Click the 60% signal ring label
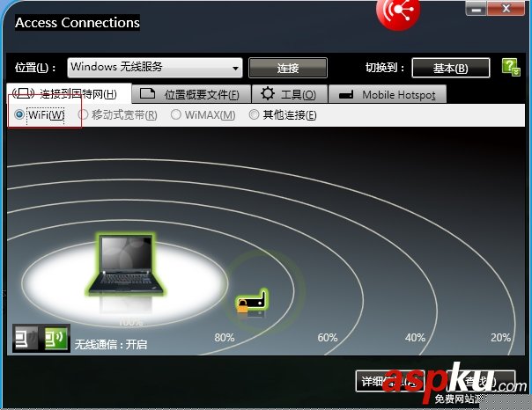532x410 pixels. pos(328,338)
